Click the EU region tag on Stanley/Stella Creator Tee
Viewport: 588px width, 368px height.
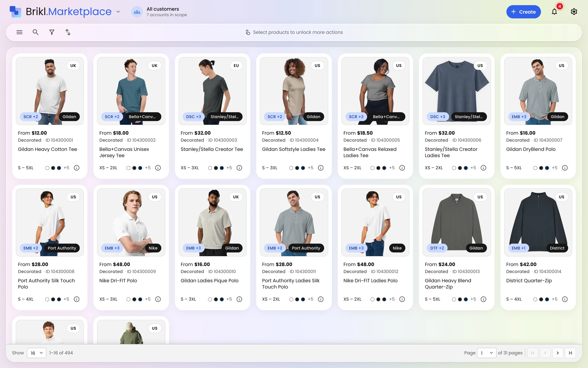(236, 65)
